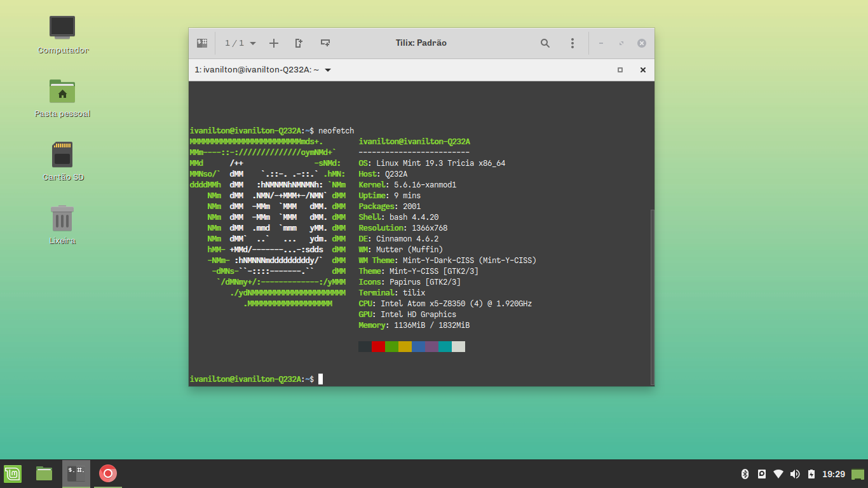Maximize the terminal pane with square icon
The image size is (868, 488).
620,70
